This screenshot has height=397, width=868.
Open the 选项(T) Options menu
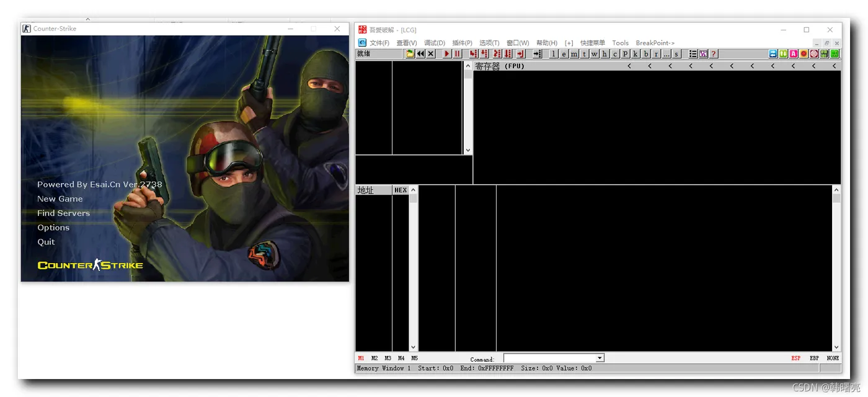click(x=489, y=43)
